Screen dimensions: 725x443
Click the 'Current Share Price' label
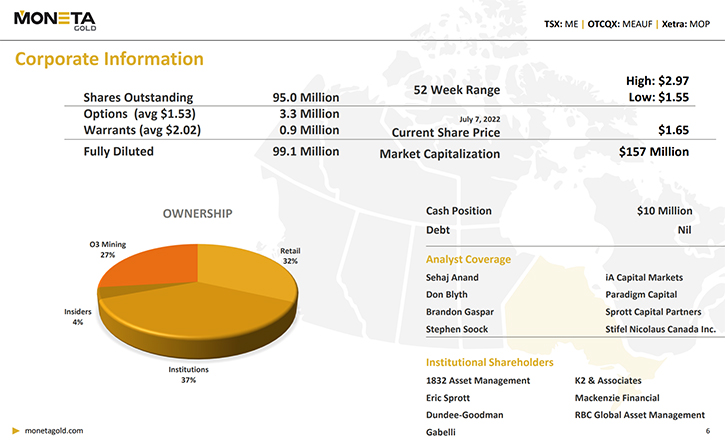click(x=446, y=133)
